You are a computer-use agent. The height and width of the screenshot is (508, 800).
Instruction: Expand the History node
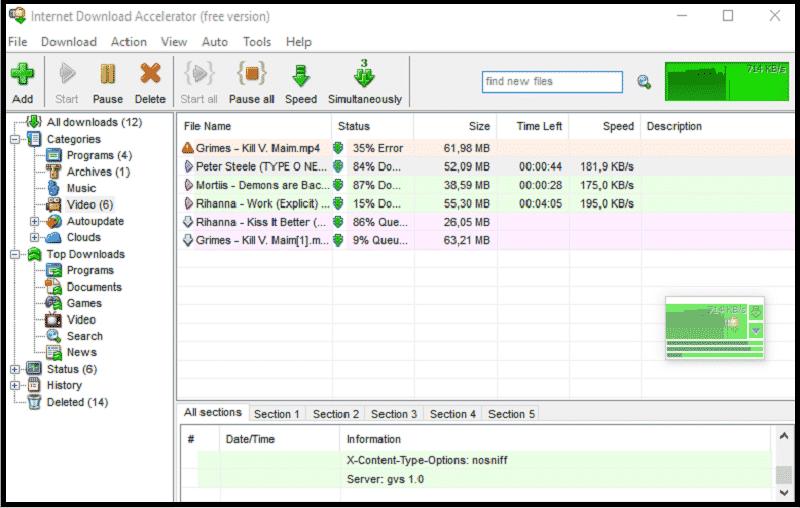15,386
